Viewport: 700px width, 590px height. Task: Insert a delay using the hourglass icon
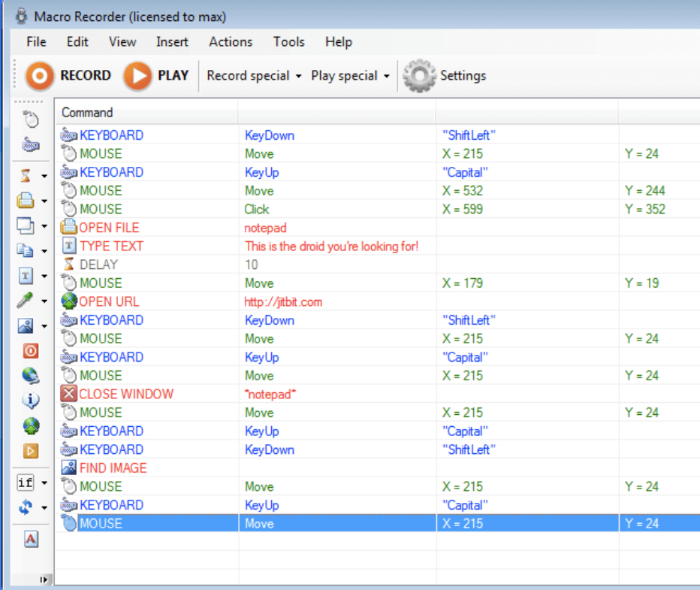[26, 176]
